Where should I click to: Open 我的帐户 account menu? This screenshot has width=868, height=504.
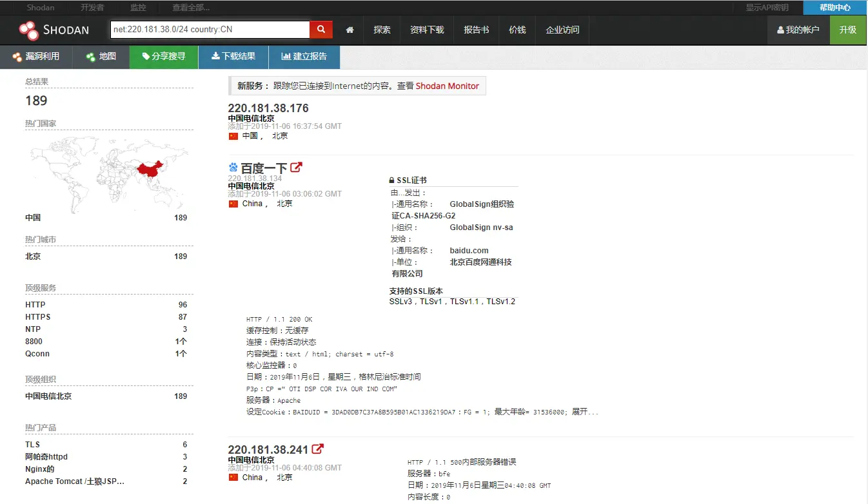pos(798,30)
